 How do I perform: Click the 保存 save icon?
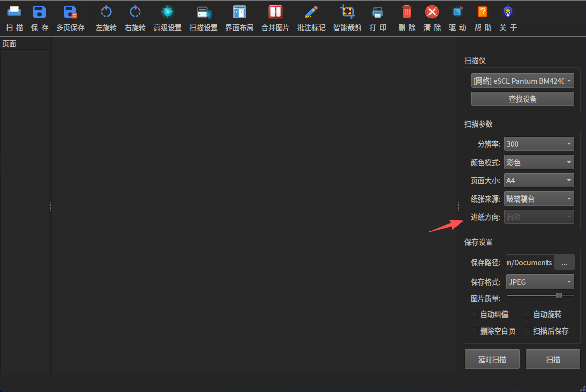(40, 18)
